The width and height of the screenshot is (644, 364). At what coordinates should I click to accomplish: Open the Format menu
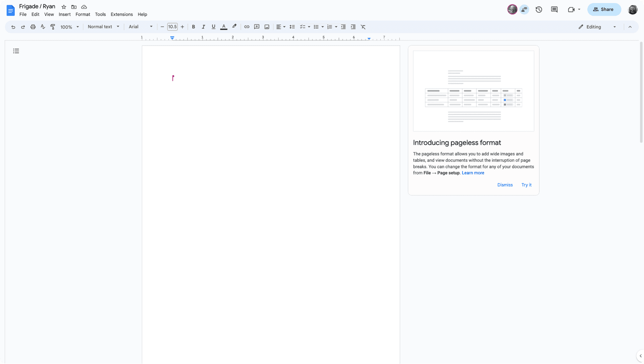[83, 14]
